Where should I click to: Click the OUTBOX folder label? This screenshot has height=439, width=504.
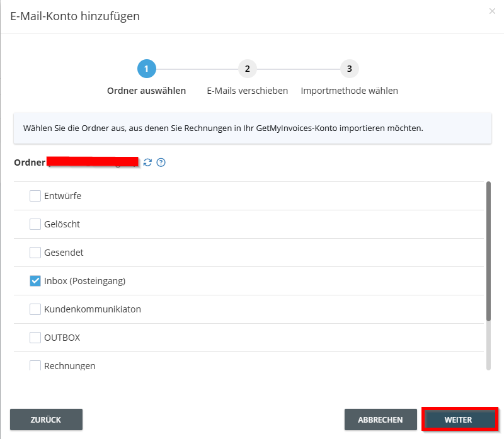click(x=62, y=338)
